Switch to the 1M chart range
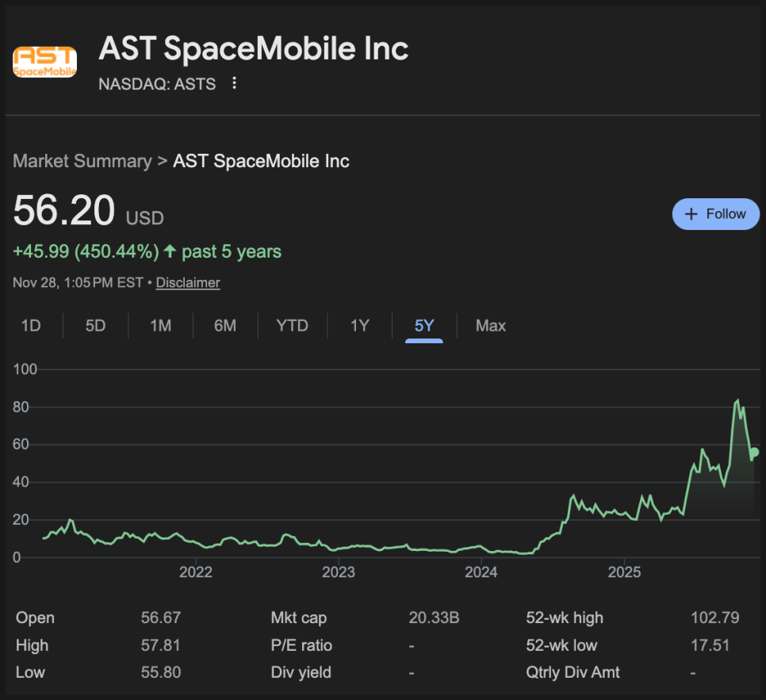 coord(160,326)
